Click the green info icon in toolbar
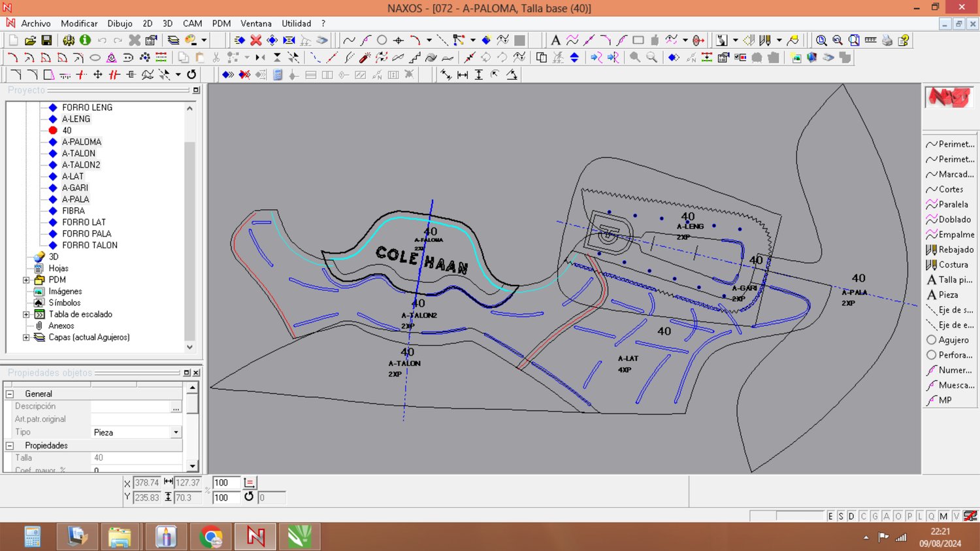 point(85,41)
